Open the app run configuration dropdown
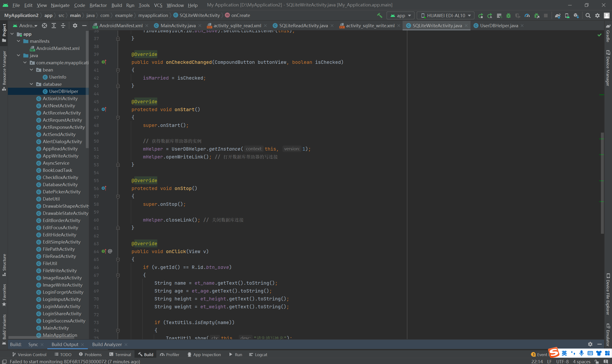 (x=400, y=16)
